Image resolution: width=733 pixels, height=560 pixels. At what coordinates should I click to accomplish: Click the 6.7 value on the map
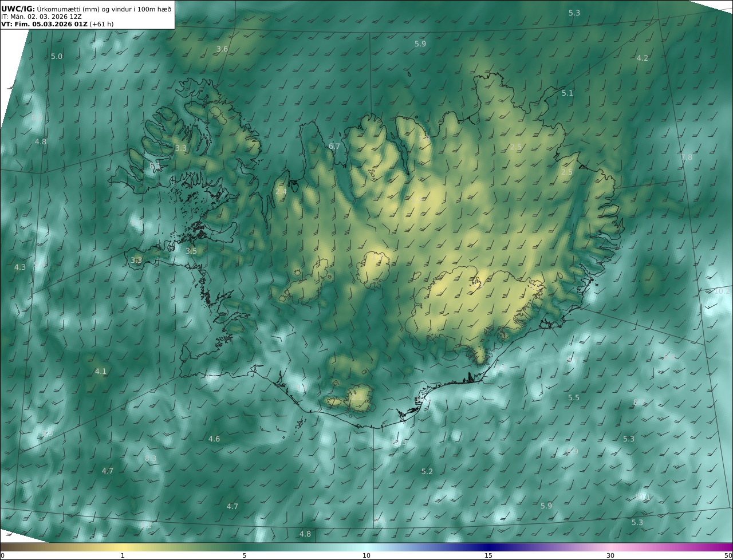click(334, 147)
